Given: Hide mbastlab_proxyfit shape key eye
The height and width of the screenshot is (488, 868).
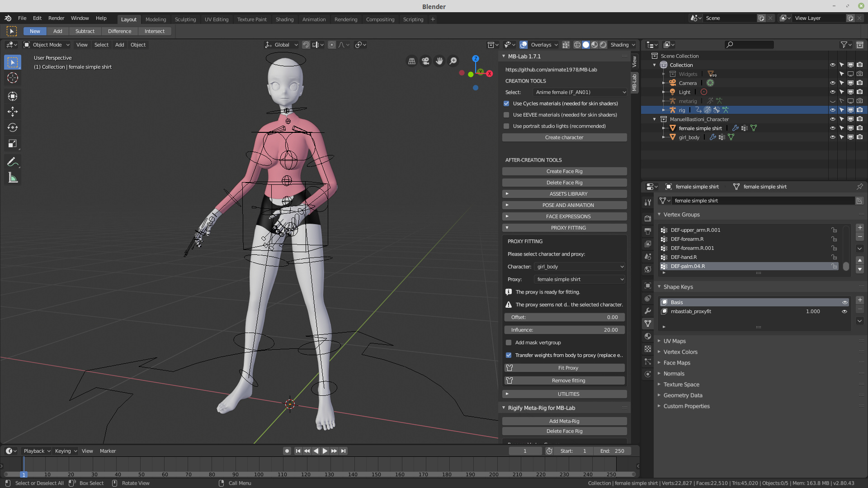Looking at the screenshot, I should pos(844,311).
